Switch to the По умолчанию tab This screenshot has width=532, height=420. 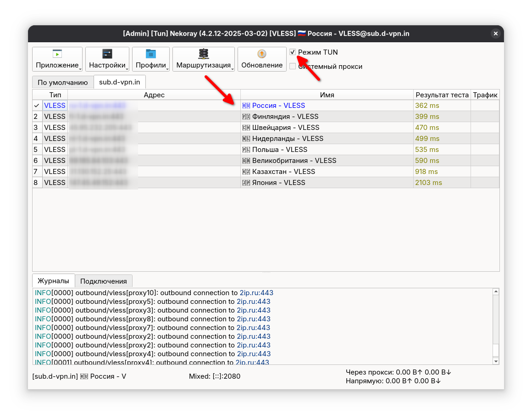63,82
